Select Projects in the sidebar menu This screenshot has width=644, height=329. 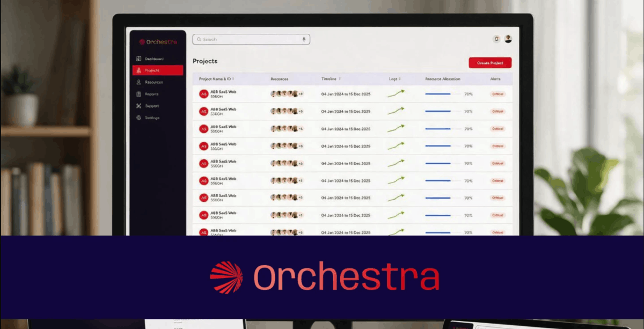(158, 70)
